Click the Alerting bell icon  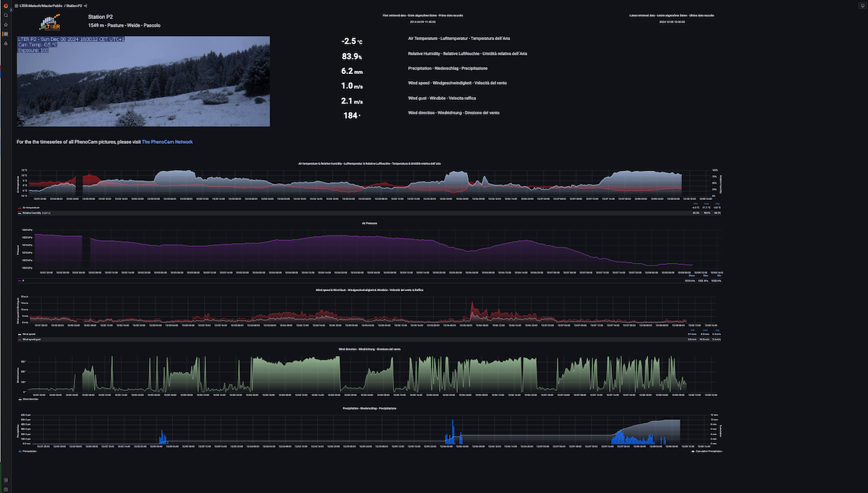tap(5, 43)
